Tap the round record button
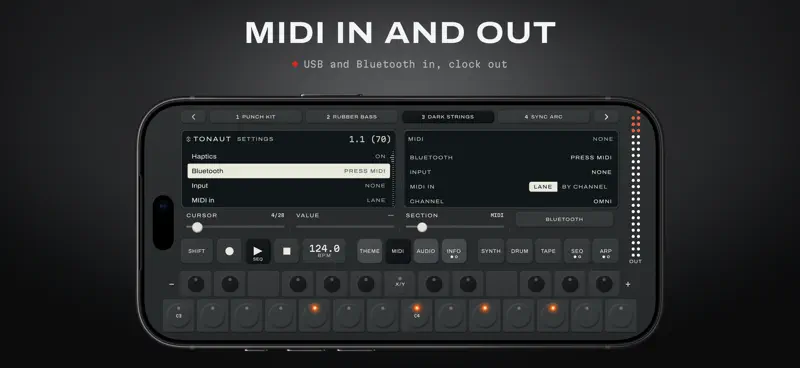800x368 pixels. [x=230, y=251]
